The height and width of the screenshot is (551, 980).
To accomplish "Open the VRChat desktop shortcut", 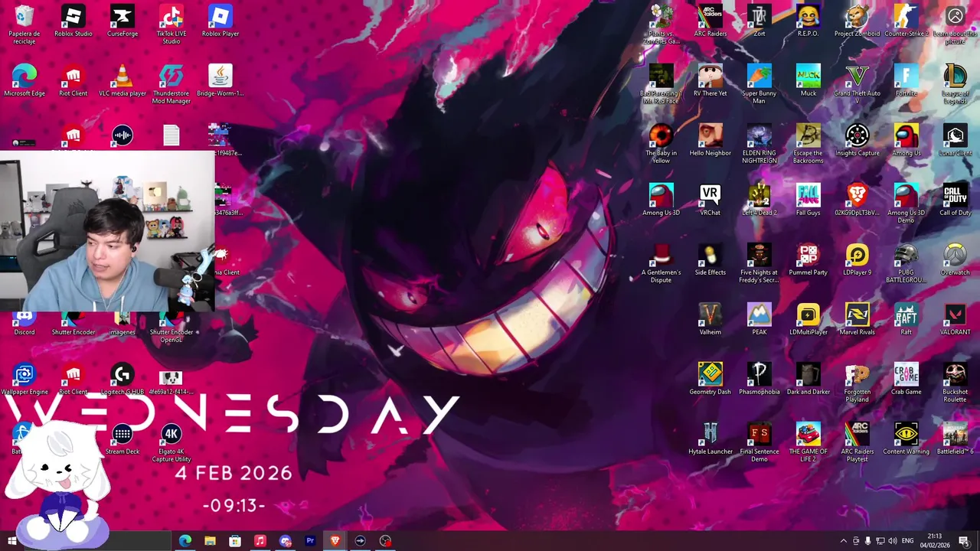I will (x=710, y=201).
